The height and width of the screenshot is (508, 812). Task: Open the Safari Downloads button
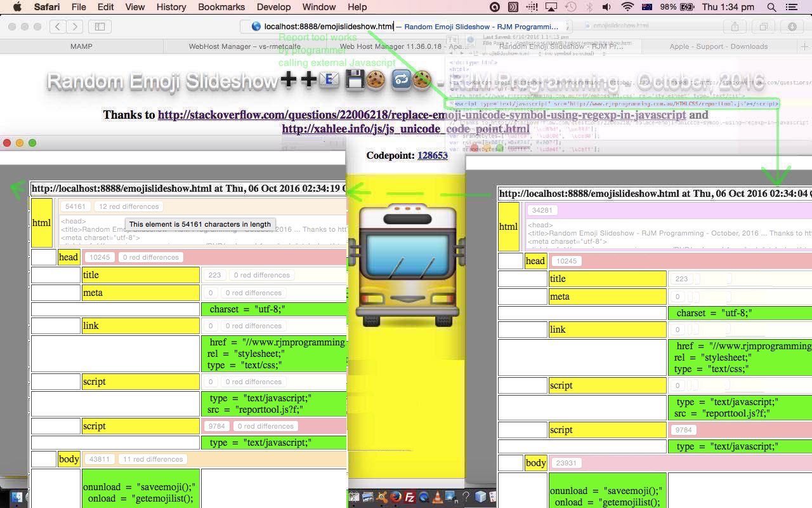click(x=792, y=27)
